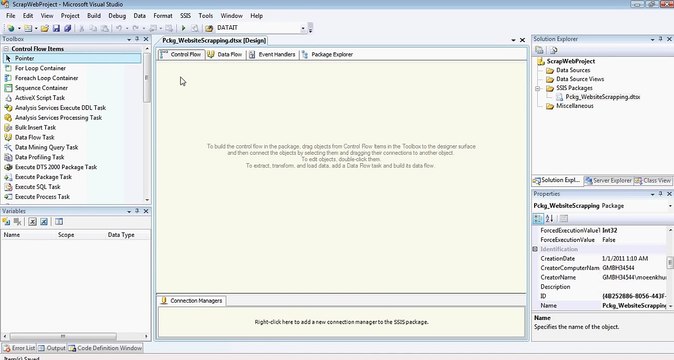This screenshot has height=360, width=674.
Task: Collapse the Identification property category
Action: [535, 249]
